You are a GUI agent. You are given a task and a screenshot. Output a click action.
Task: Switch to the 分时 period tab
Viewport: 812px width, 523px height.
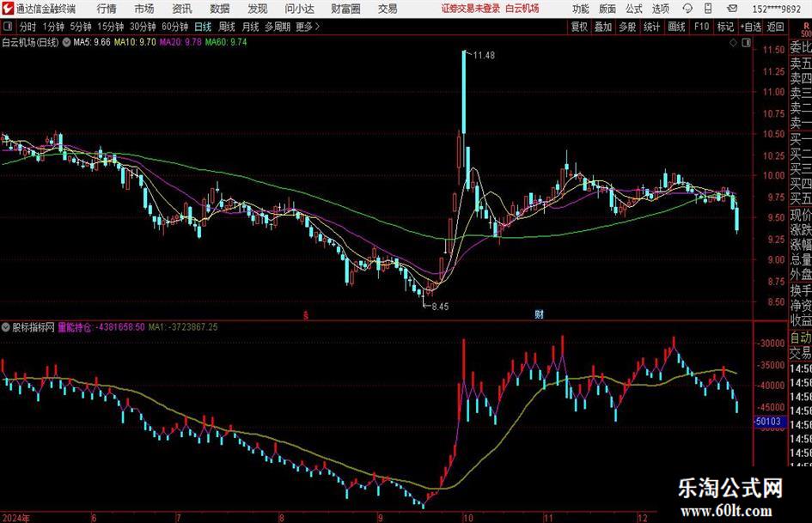pyautogui.click(x=27, y=27)
